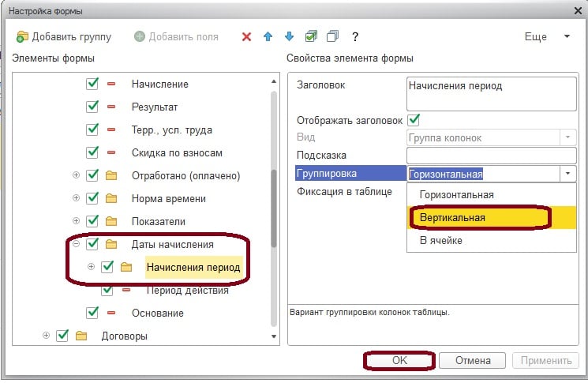
Task: Click the greyed Add fields button
Action: (x=176, y=37)
